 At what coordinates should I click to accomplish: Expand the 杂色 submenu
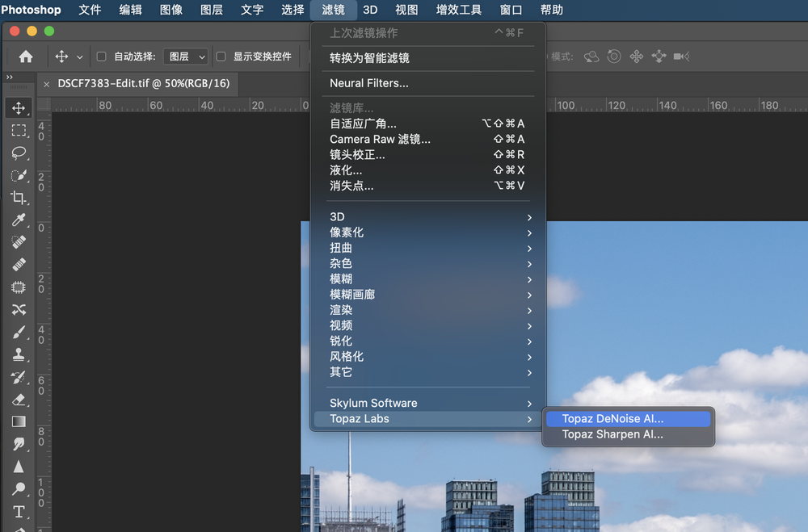tap(429, 263)
